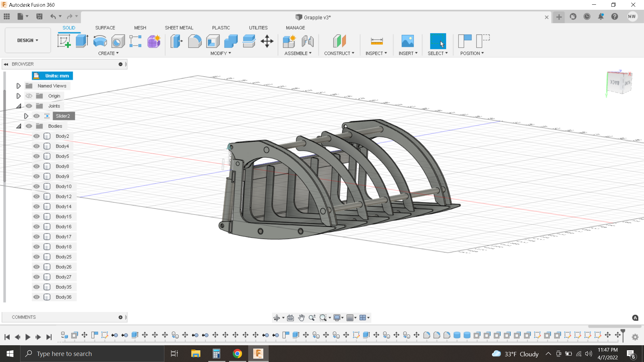The height and width of the screenshot is (362, 644).
Task: Select the Move/Copy tool icon
Action: click(x=267, y=41)
